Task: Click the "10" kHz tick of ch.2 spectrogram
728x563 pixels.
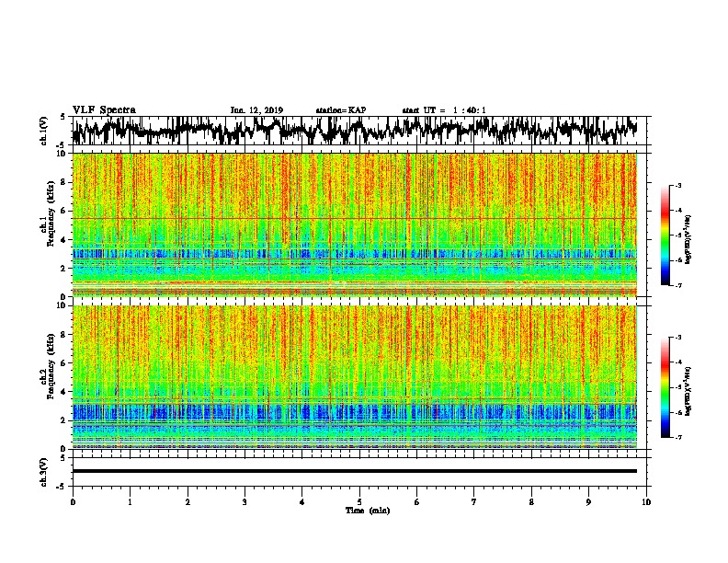Action: click(x=63, y=305)
